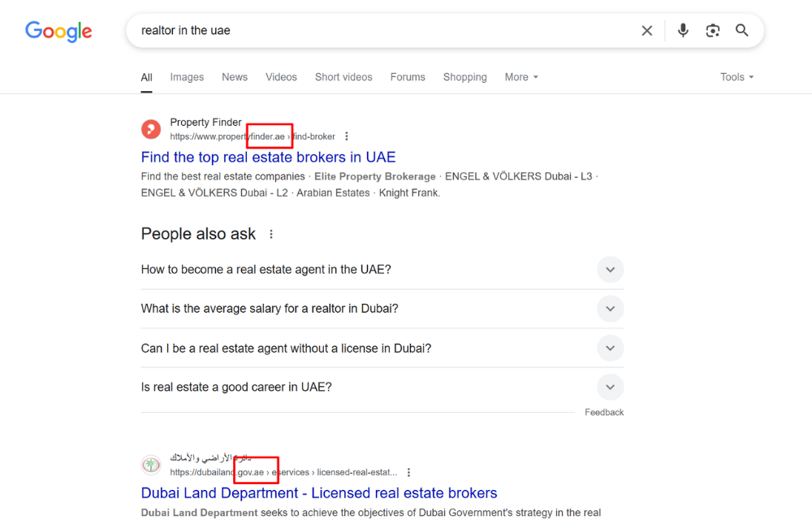Open the Dubai Land Department licensed brokers result

tap(319, 492)
